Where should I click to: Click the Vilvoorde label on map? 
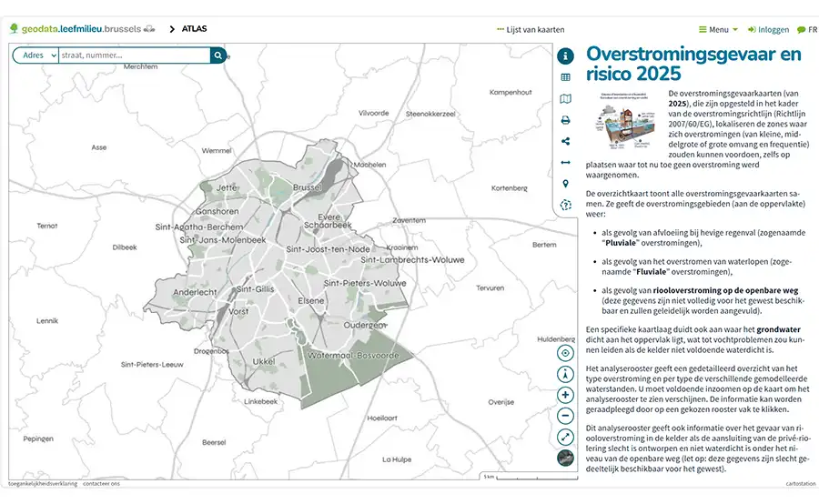(373, 113)
